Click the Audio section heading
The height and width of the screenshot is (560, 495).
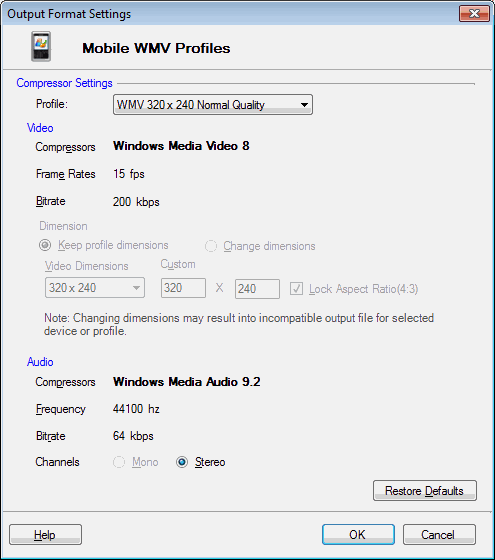click(x=40, y=362)
